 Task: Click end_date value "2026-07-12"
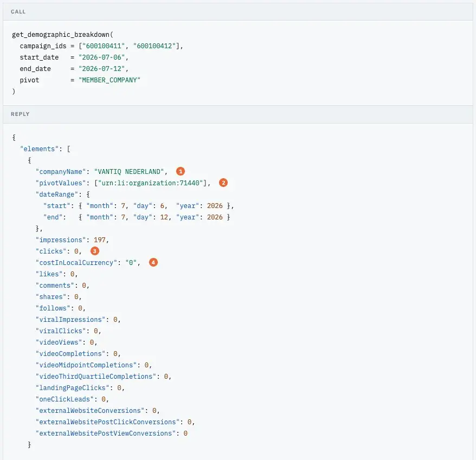pyautogui.click(x=102, y=69)
